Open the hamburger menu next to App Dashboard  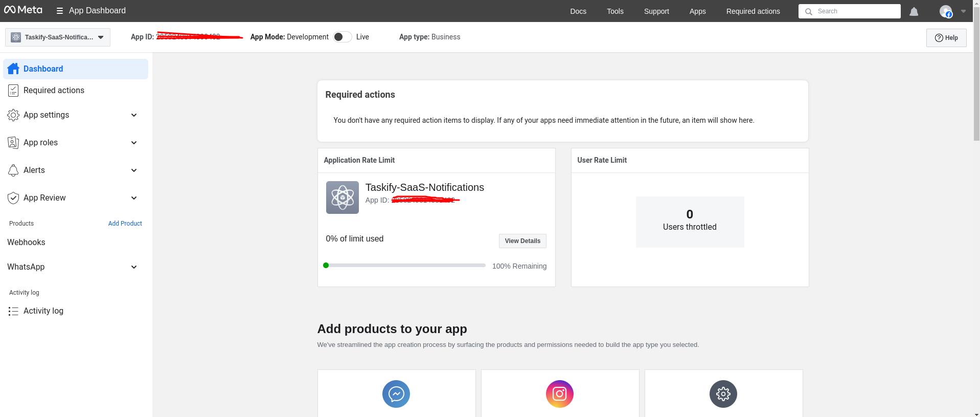point(60,11)
